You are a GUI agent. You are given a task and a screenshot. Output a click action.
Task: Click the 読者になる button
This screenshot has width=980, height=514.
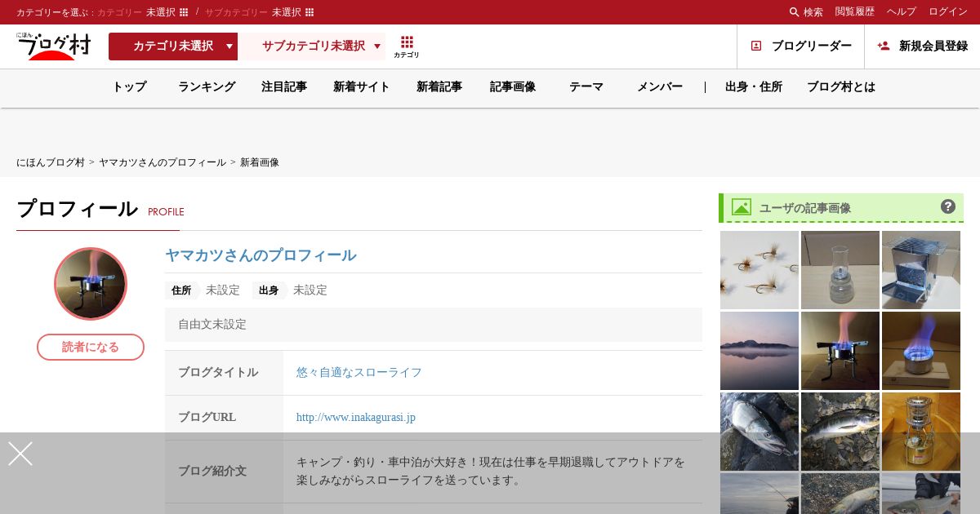[91, 347]
